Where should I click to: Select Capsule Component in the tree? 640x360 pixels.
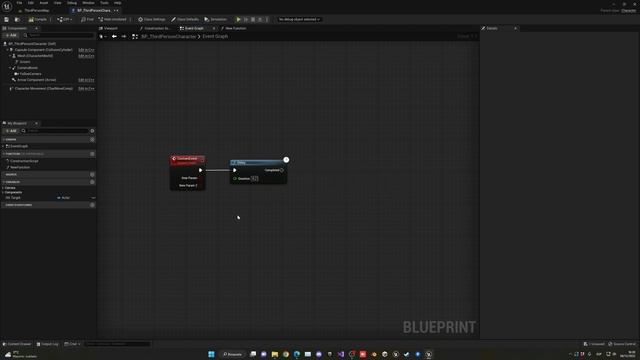click(43, 50)
